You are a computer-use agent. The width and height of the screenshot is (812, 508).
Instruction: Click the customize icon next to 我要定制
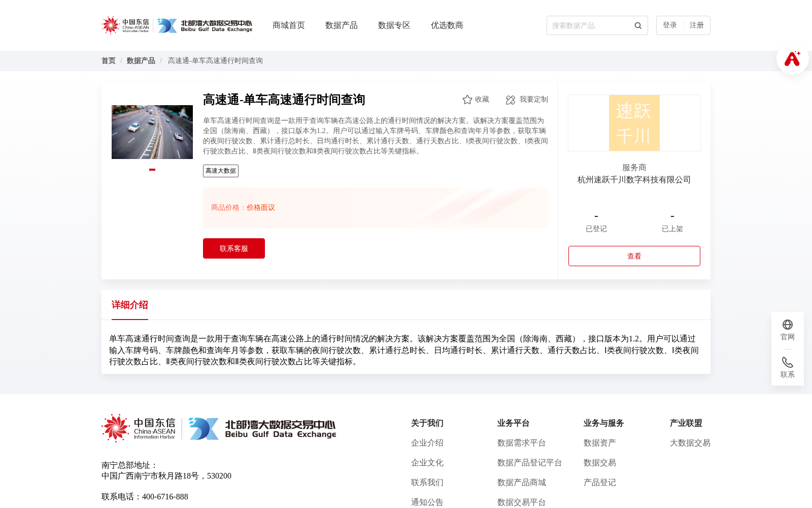511,100
